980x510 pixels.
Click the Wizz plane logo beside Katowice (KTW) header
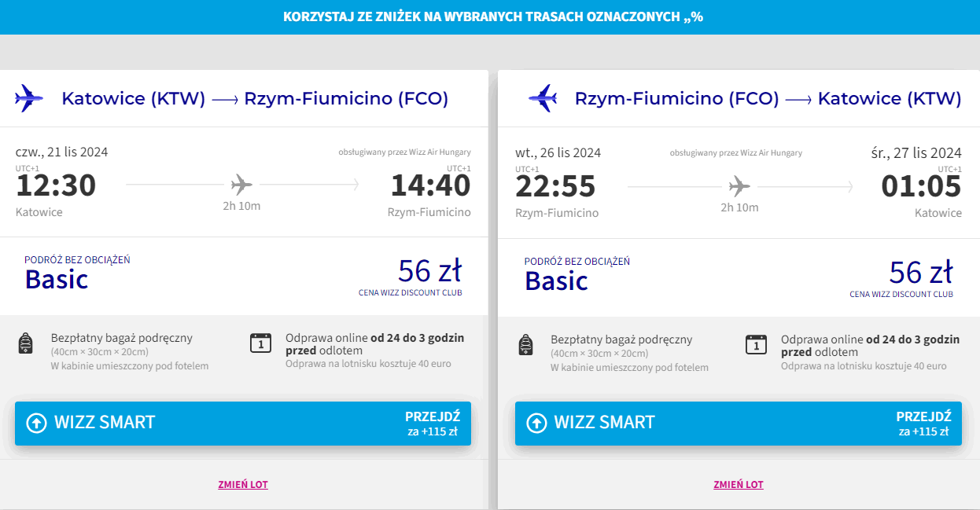29,98
